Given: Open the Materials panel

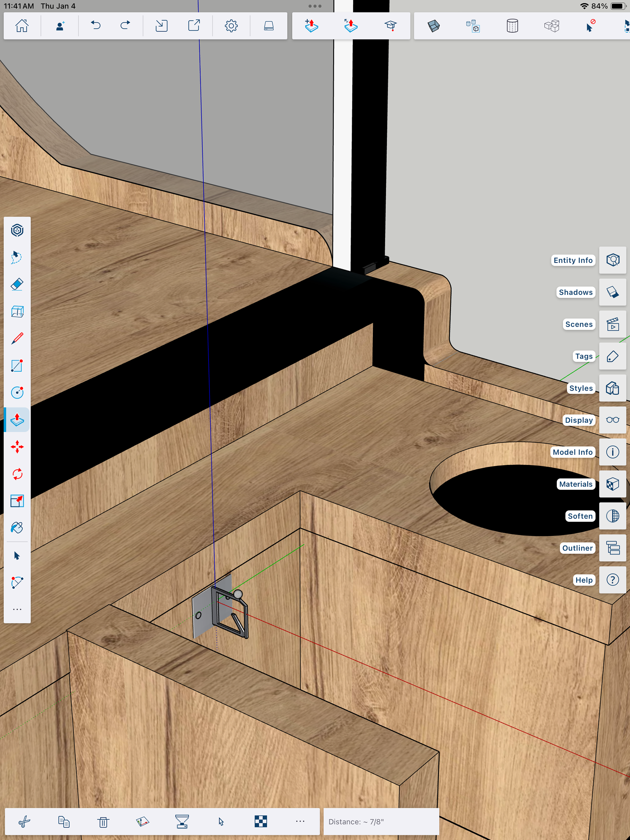Looking at the screenshot, I should (612, 484).
